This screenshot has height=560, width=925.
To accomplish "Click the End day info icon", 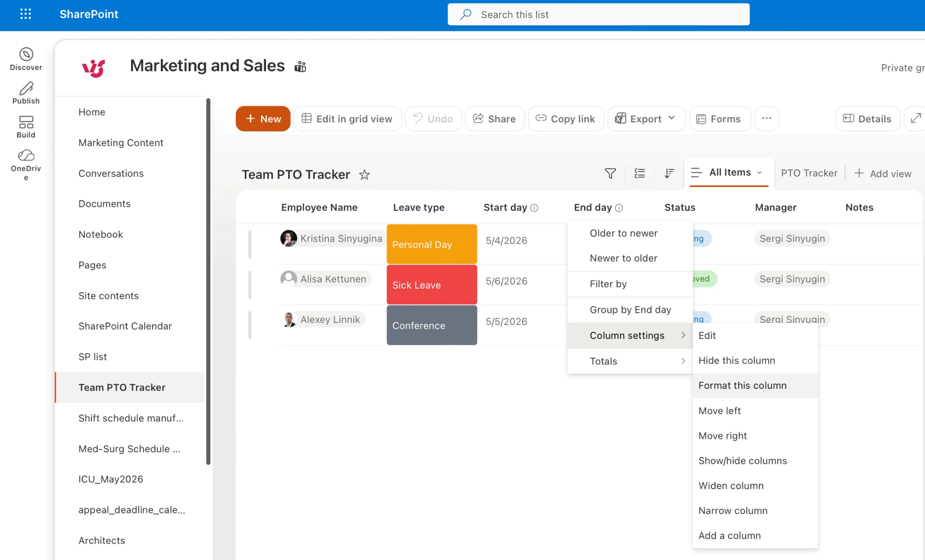I will coord(619,208).
